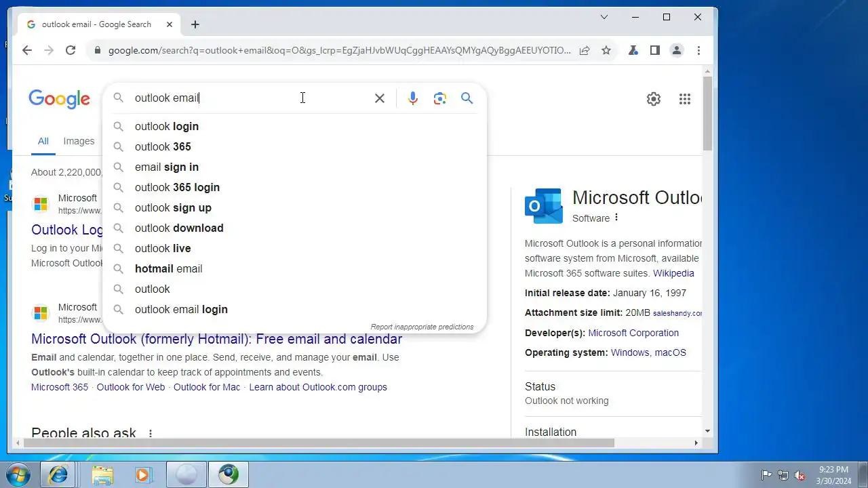Screen dimensions: 868x488
Task: Select suggestion outlook email login
Action: (x=294, y=309)
